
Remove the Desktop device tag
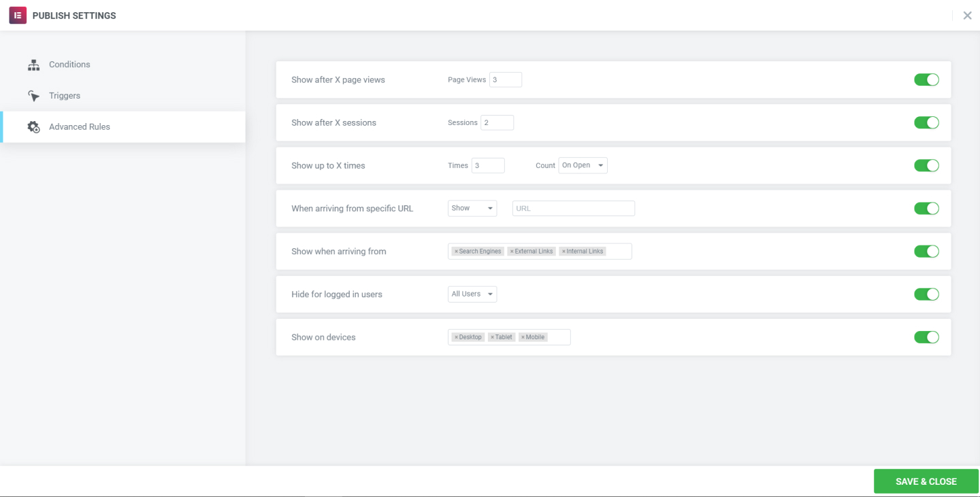coord(456,337)
